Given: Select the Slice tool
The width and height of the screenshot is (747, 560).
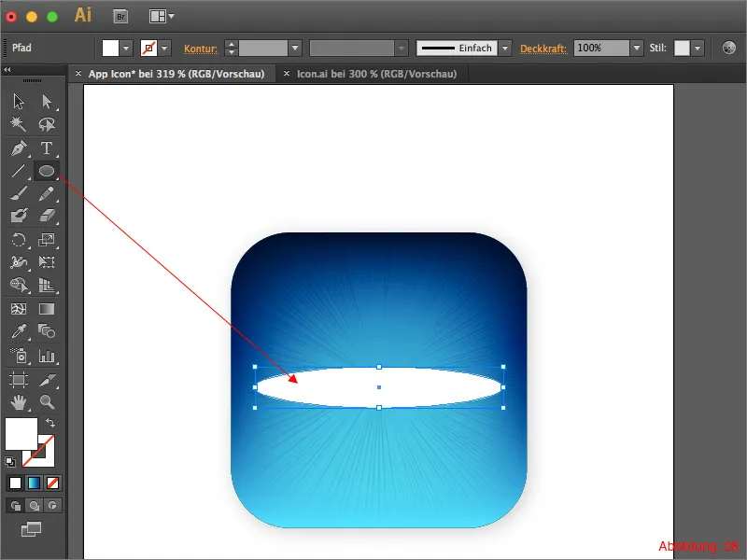Looking at the screenshot, I should coord(47,380).
